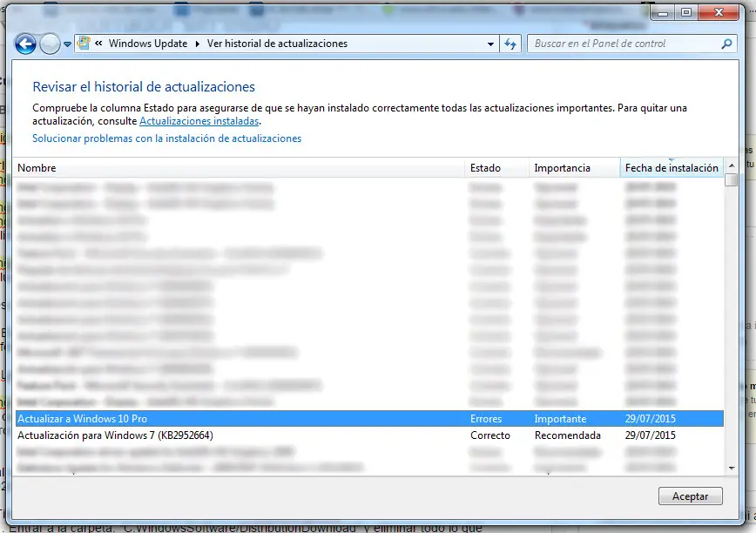Click the search magnifier icon

[x=726, y=44]
